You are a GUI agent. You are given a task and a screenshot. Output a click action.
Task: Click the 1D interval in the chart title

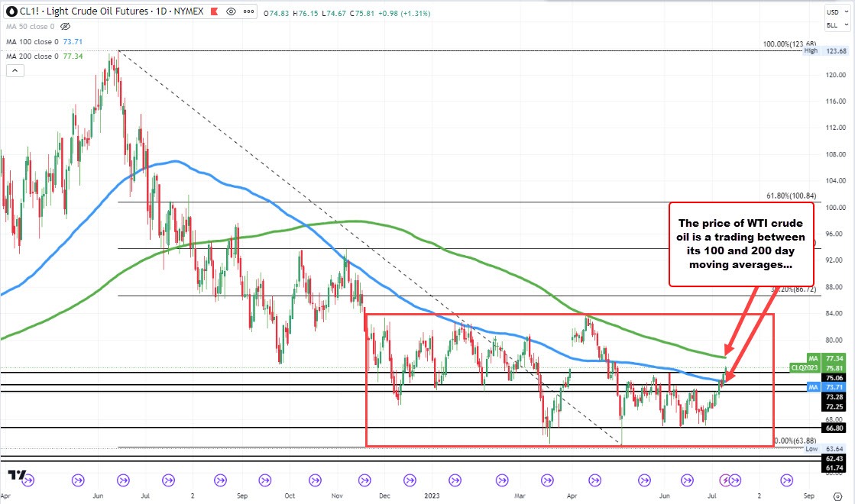(161, 11)
